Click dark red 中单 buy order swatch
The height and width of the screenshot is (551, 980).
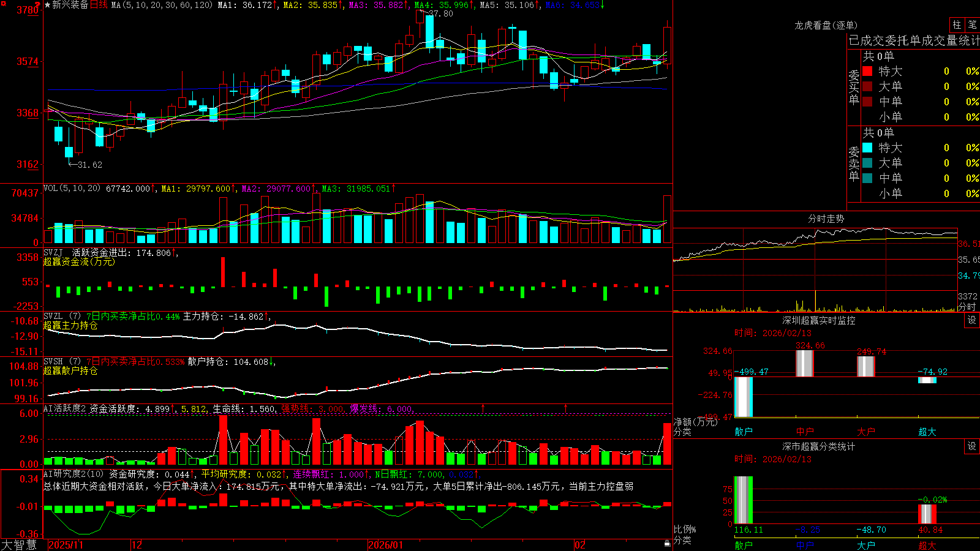coord(867,102)
